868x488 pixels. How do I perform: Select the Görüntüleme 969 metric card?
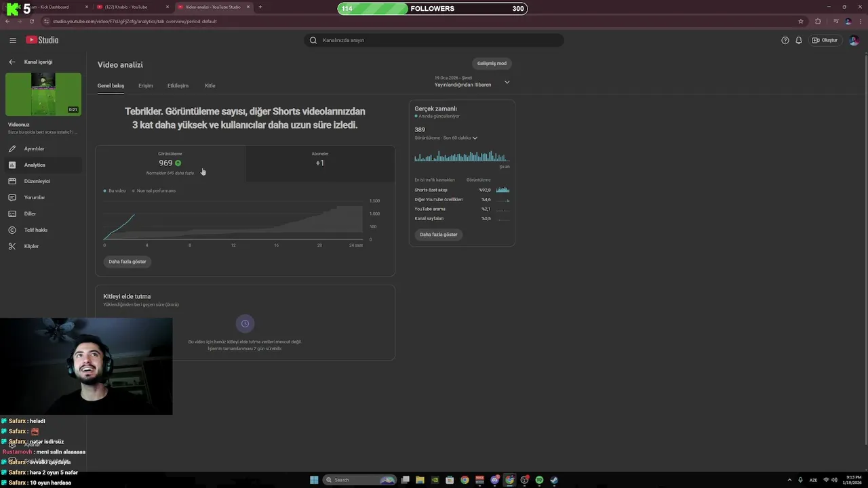(170, 163)
